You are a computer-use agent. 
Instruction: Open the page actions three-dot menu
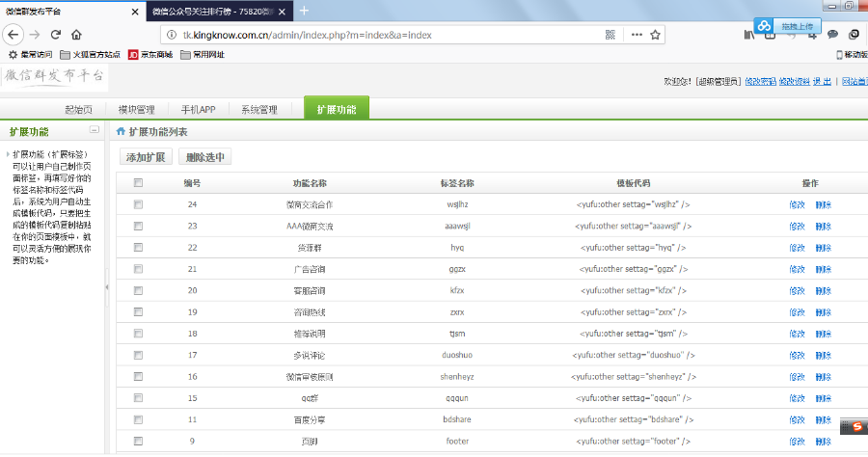coord(637,35)
